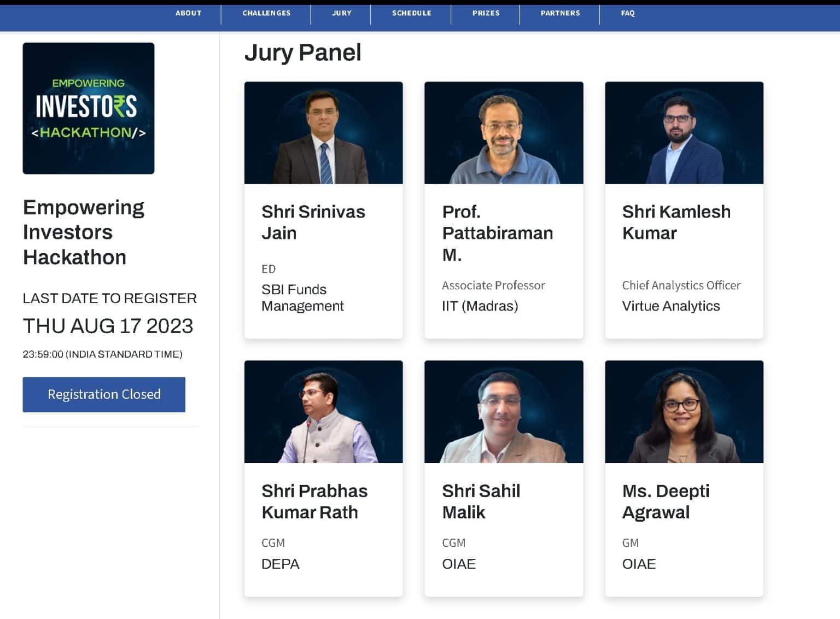Click the Jury Panel heading
This screenshot has height=619, width=840.
302,53
